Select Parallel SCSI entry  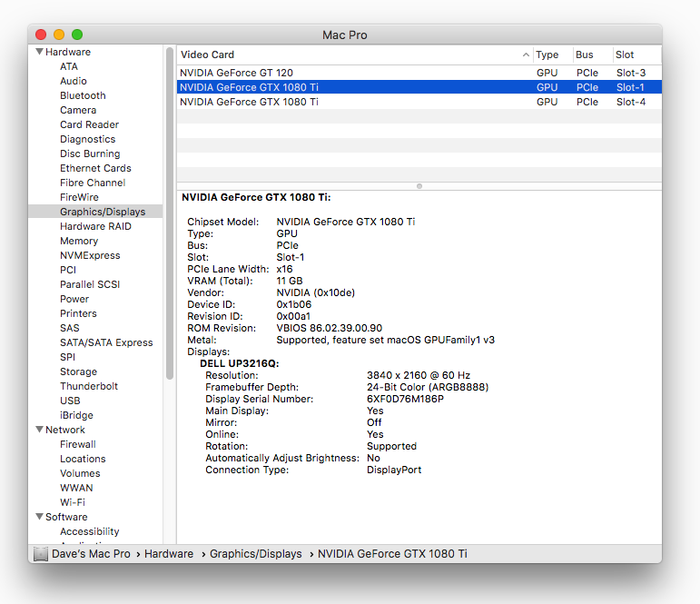pos(90,284)
